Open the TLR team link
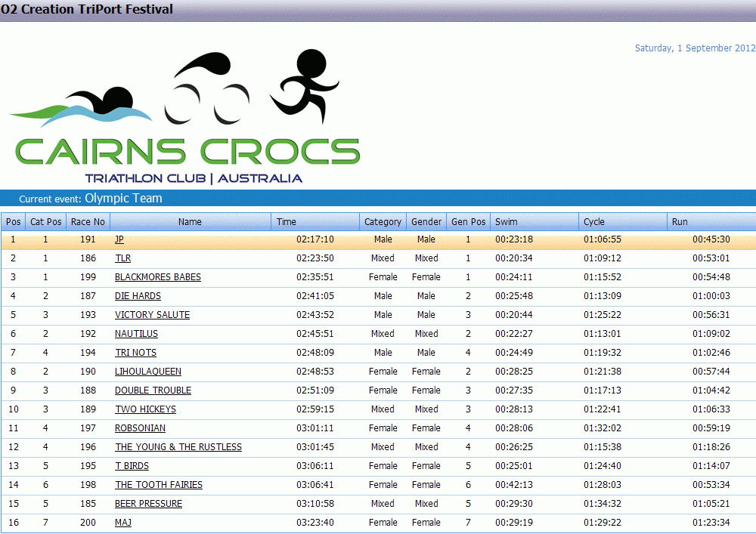 (x=123, y=258)
